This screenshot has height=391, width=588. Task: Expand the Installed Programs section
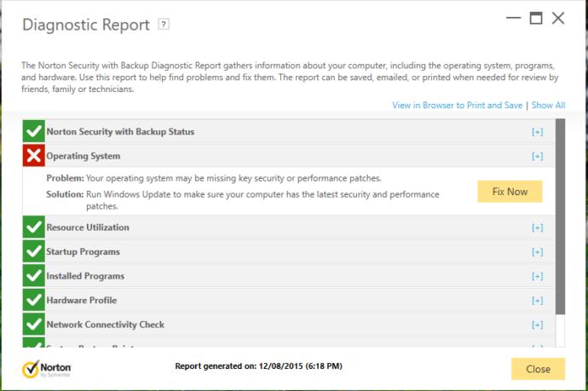[538, 276]
